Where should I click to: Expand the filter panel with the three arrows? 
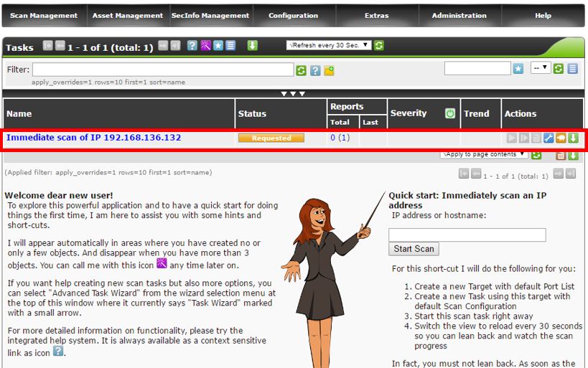point(293,94)
